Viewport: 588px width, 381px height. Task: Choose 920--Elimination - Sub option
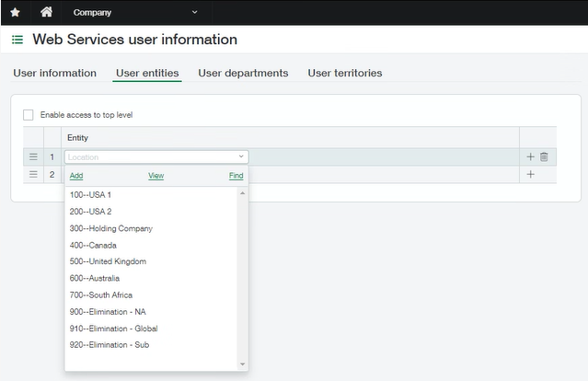[151, 344]
